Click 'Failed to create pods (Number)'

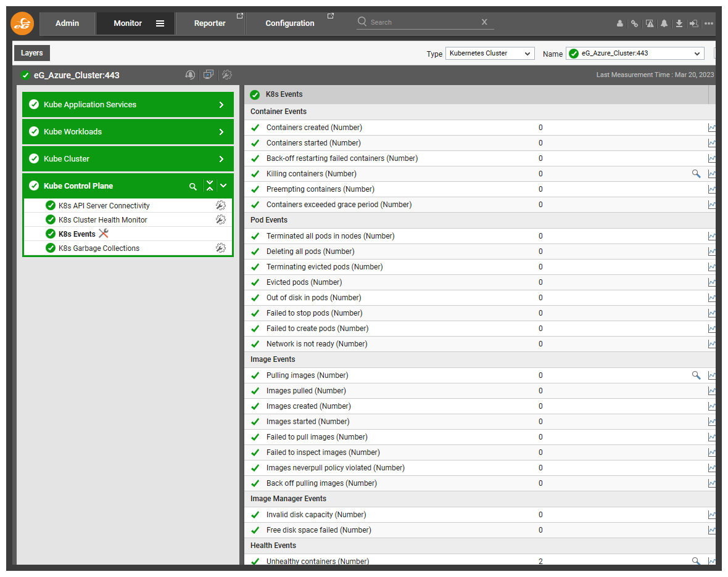[x=318, y=329]
